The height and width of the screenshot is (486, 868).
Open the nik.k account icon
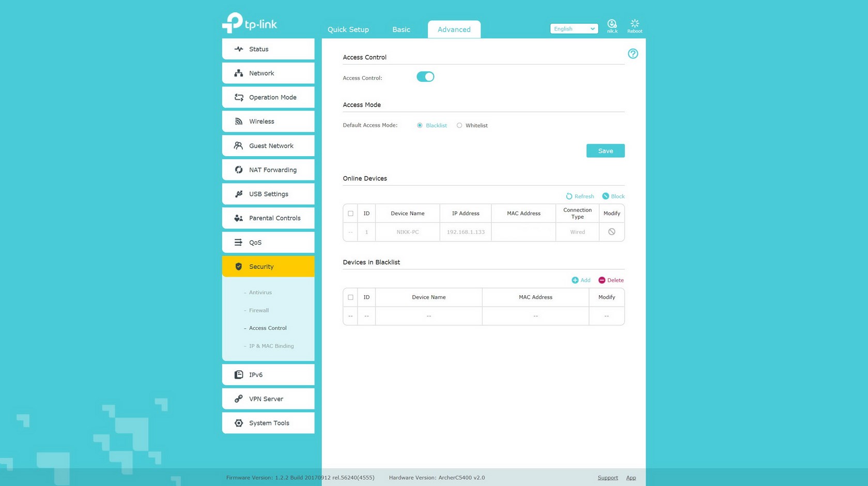click(x=612, y=26)
